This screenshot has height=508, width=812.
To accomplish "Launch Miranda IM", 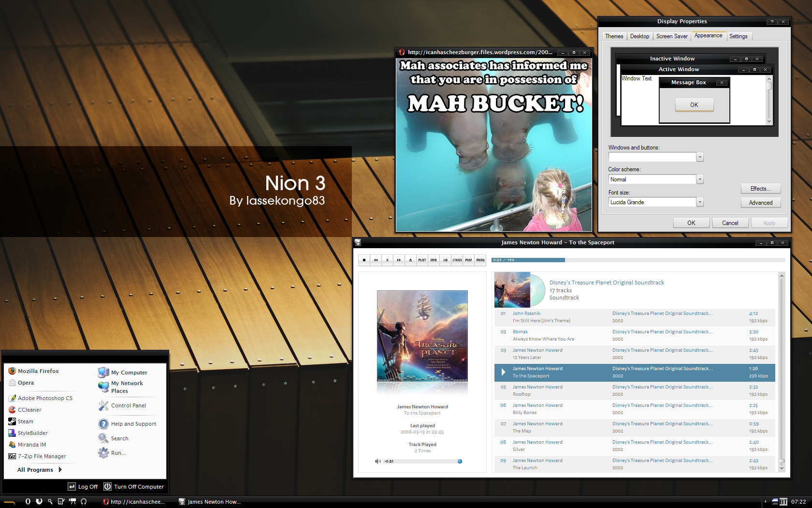I will pyautogui.click(x=28, y=445).
